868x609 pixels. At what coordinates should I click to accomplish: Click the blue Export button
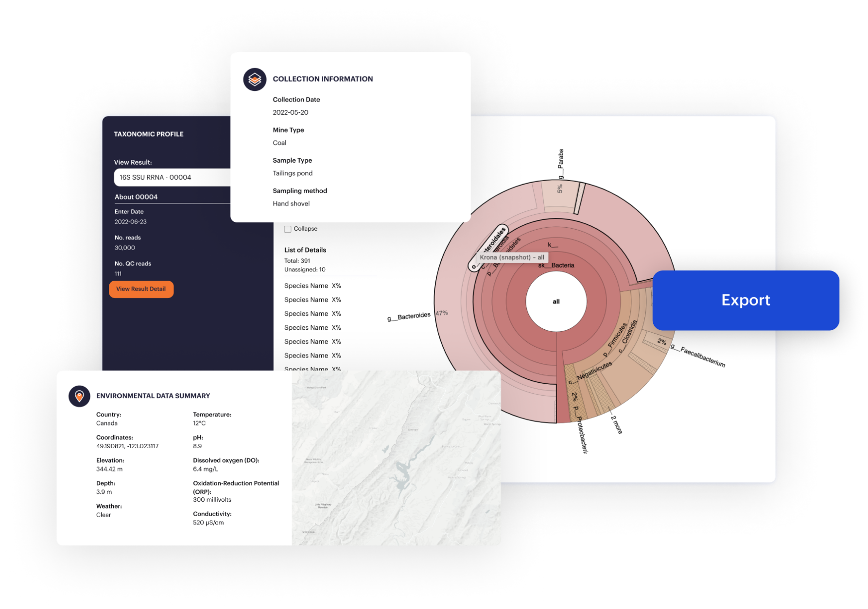746,300
